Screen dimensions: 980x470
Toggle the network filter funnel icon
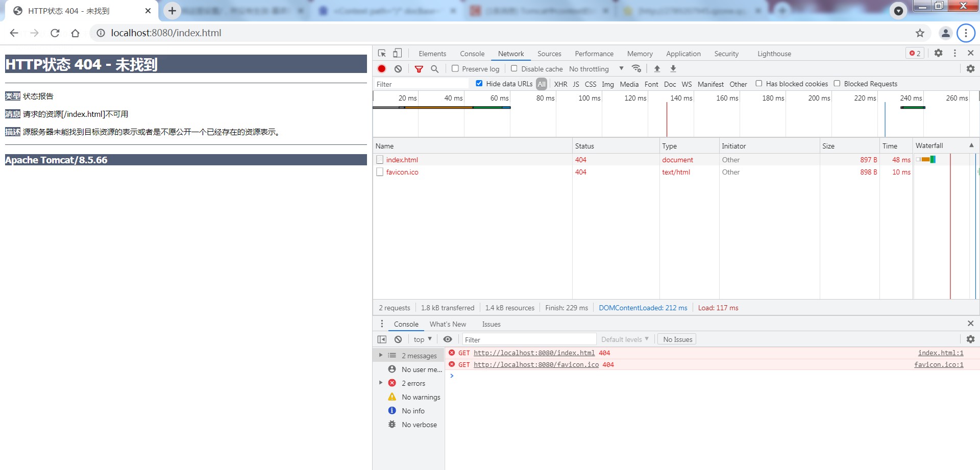[x=419, y=69]
